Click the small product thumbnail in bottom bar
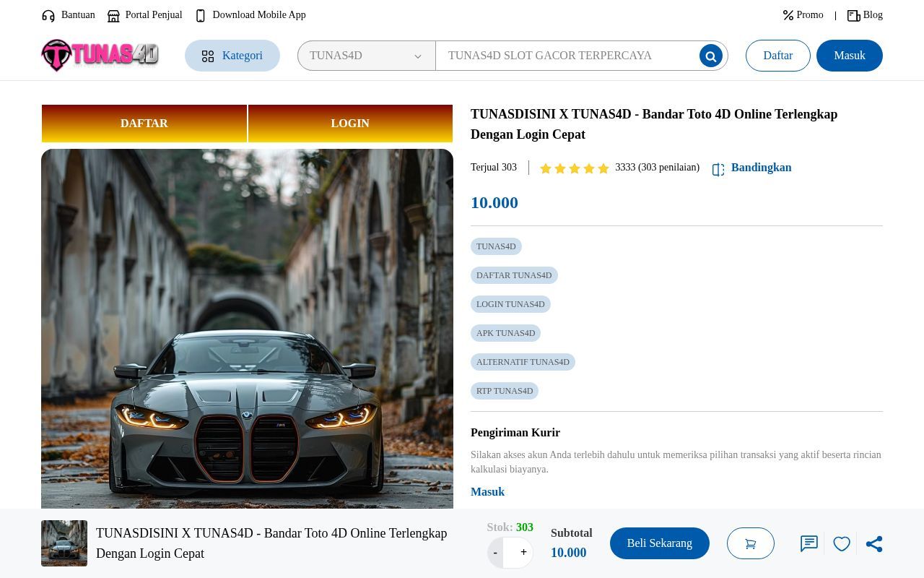The height and width of the screenshot is (578, 924). (64, 543)
